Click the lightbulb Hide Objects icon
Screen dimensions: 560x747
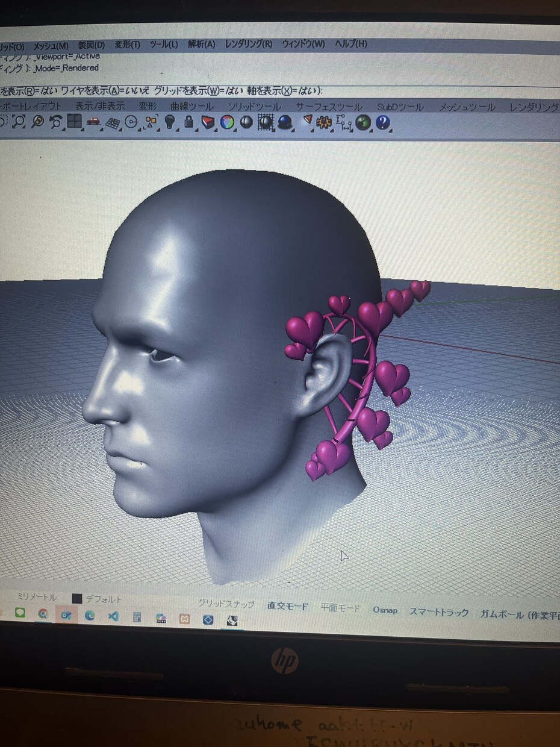point(170,122)
